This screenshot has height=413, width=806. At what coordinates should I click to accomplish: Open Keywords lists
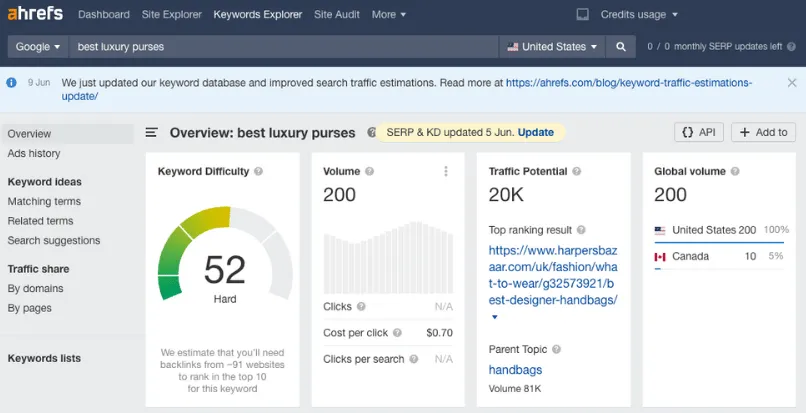[x=44, y=358]
